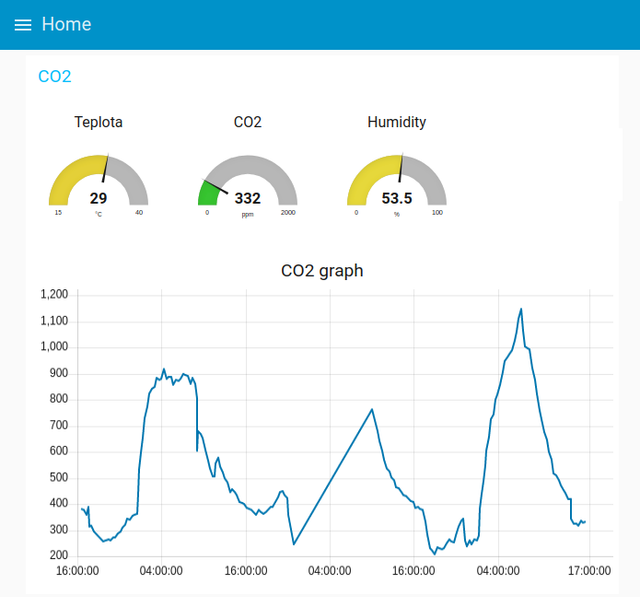Click the first 16:00:00 x-axis label
Screen dimensions: 640x597
tap(77, 571)
